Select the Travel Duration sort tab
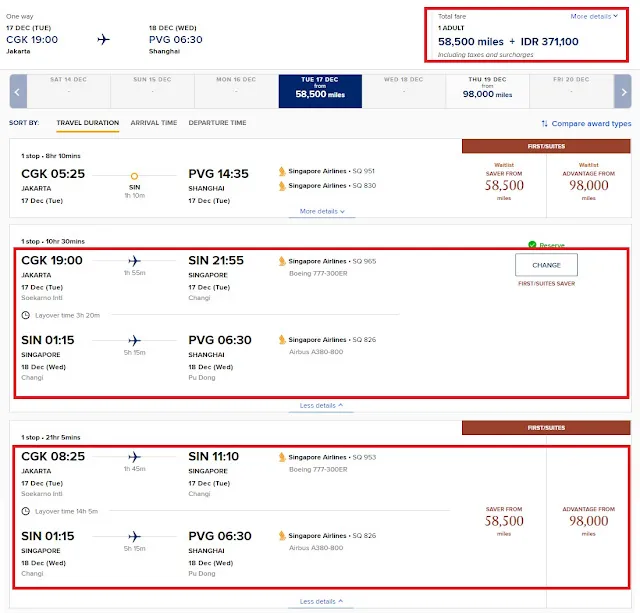The width and height of the screenshot is (640, 613). 88,122
